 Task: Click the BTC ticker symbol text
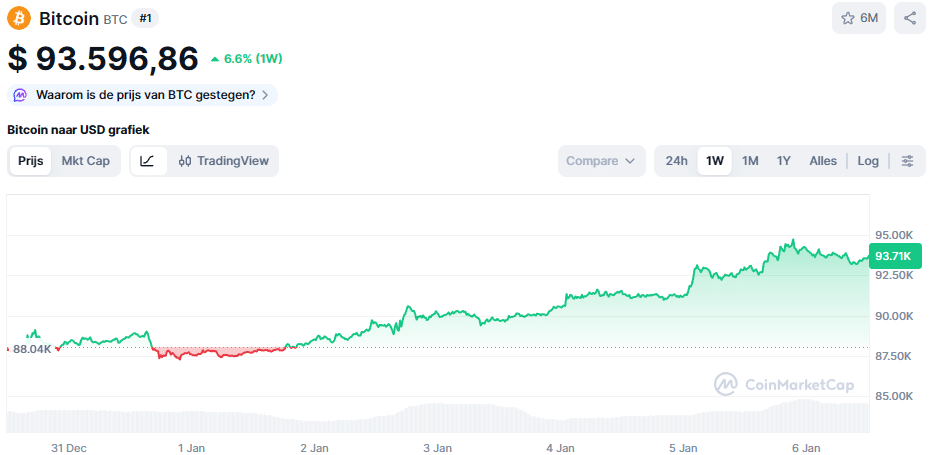pos(116,20)
